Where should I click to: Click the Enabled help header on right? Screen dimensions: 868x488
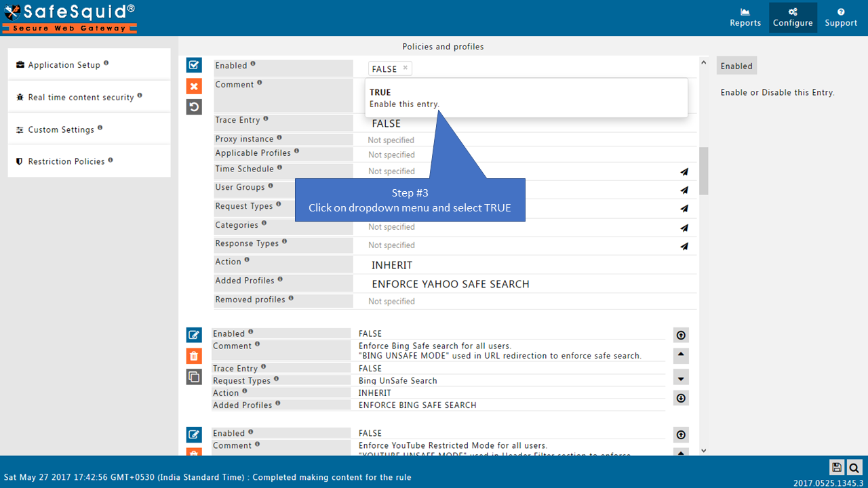[736, 66]
